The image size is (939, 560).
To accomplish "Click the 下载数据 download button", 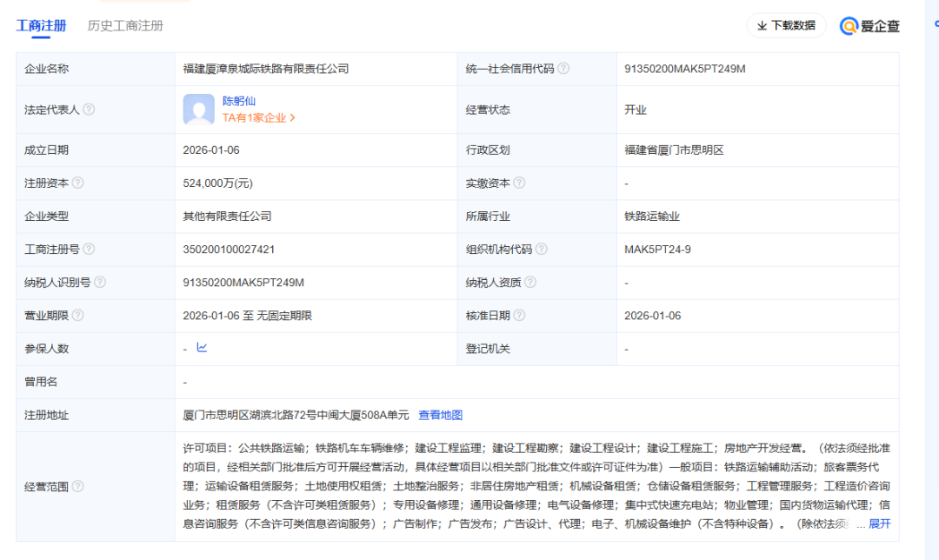I will coord(786,26).
